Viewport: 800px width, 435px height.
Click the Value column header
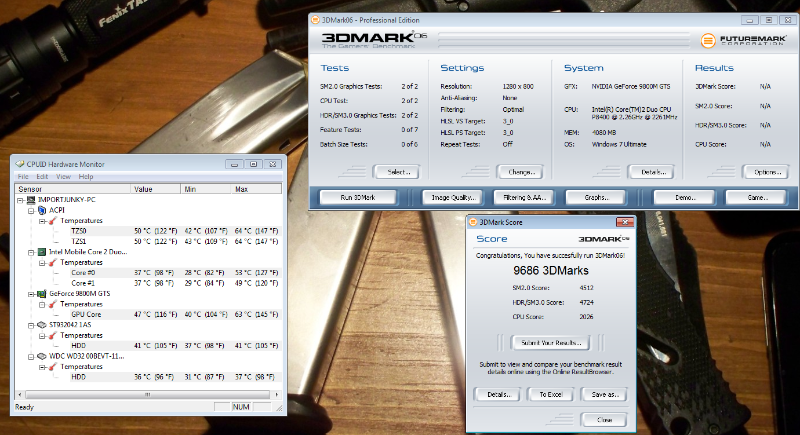156,189
